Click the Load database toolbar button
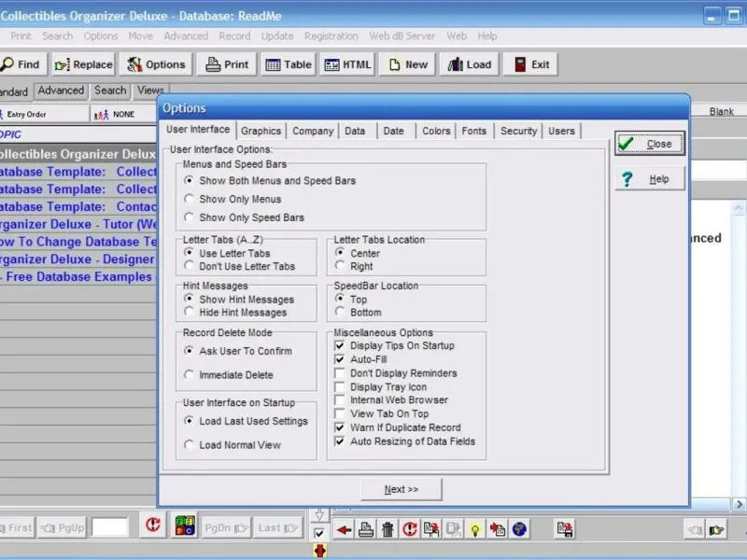The height and width of the screenshot is (560, 747). pos(468,64)
